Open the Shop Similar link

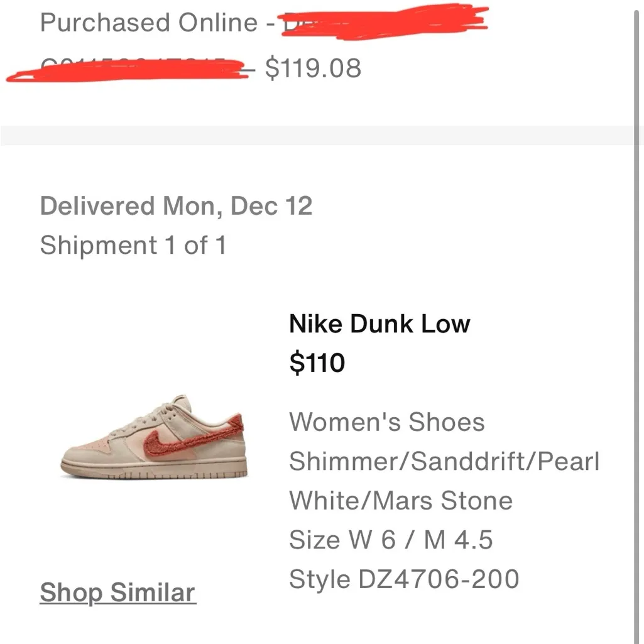(117, 591)
